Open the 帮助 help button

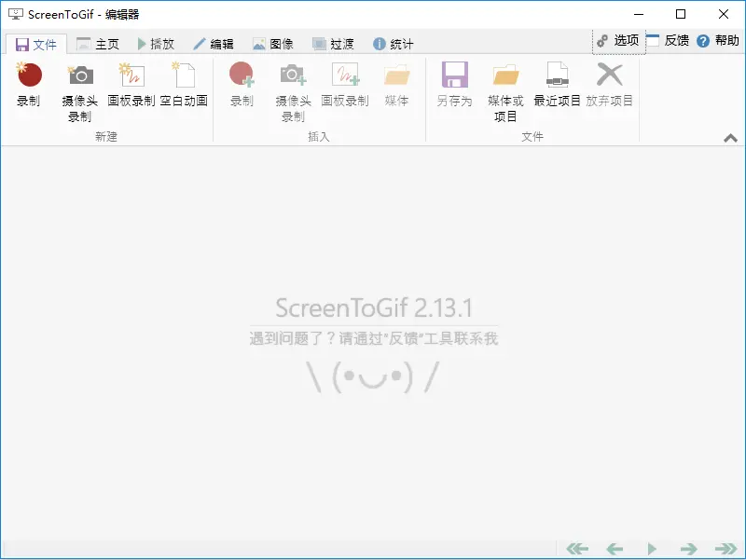tap(716, 40)
